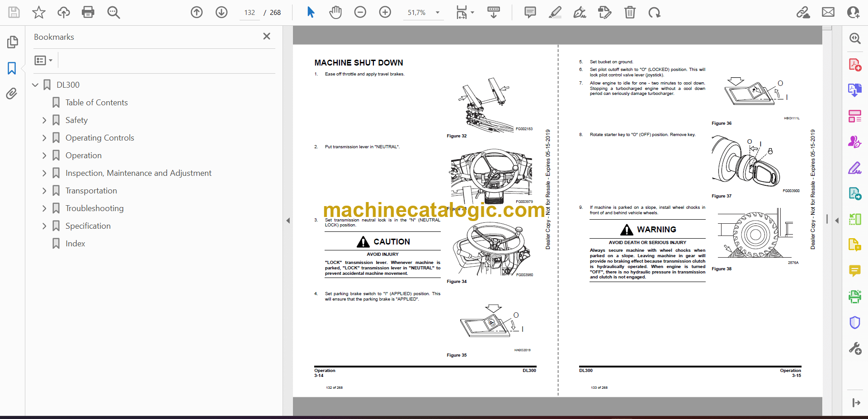This screenshot has width=868, height=419.
Task: Select the Highlight text tool
Action: click(555, 12)
